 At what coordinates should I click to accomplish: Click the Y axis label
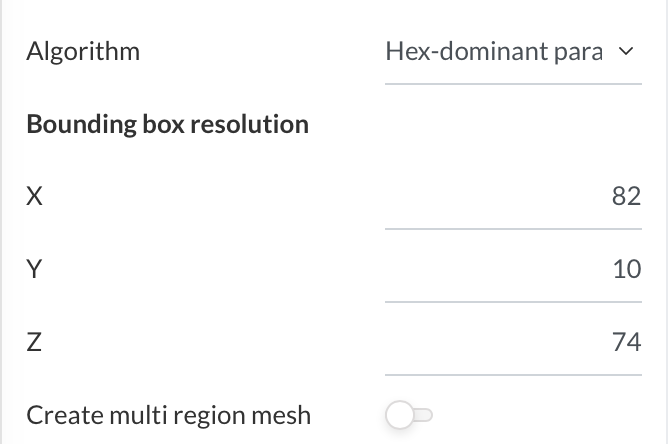[x=34, y=270]
